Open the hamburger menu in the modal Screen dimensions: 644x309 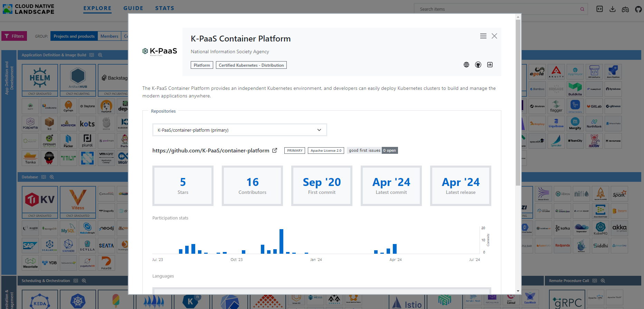click(483, 36)
